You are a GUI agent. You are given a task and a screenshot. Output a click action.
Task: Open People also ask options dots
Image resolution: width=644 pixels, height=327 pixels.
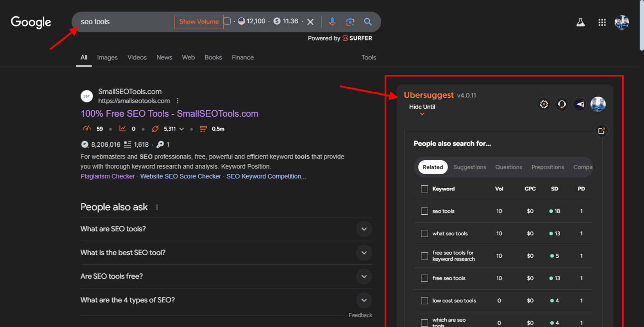pyautogui.click(x=157, y=207)
